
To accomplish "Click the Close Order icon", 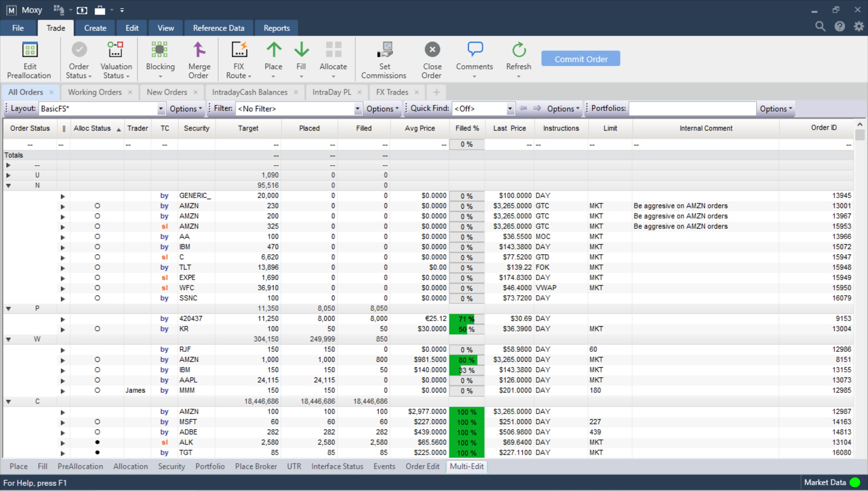I will pyautogui.click(x=432, y=50).
